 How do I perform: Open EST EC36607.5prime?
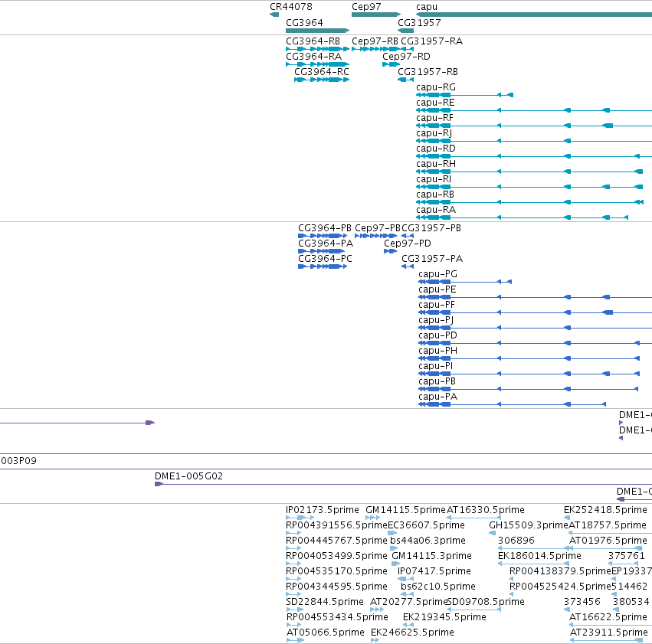[392, 533]
